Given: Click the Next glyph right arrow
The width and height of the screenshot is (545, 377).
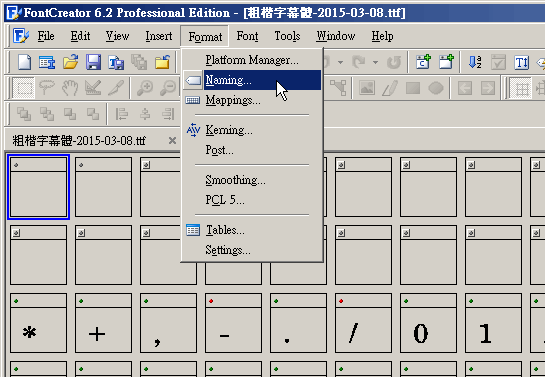Looking at the screenshot, I should pos(488,88).
